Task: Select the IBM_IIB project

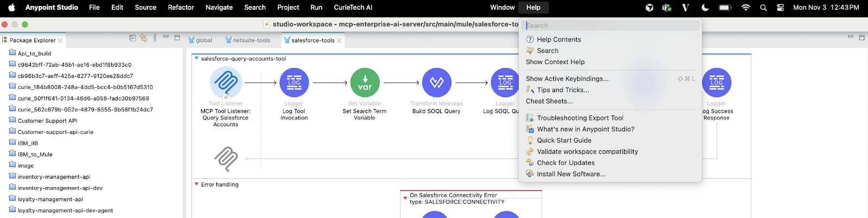Action: [x=23, y=143]
